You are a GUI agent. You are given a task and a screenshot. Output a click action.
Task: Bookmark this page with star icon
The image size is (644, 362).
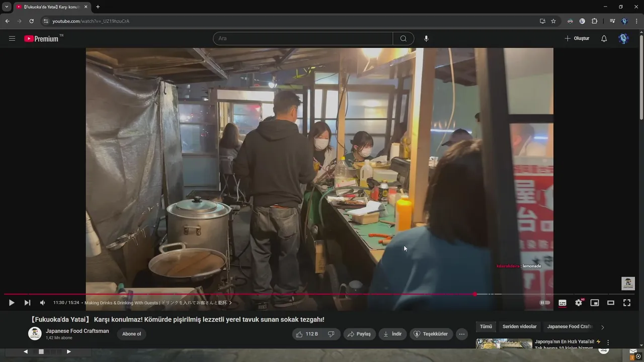[x=553, y=21]
